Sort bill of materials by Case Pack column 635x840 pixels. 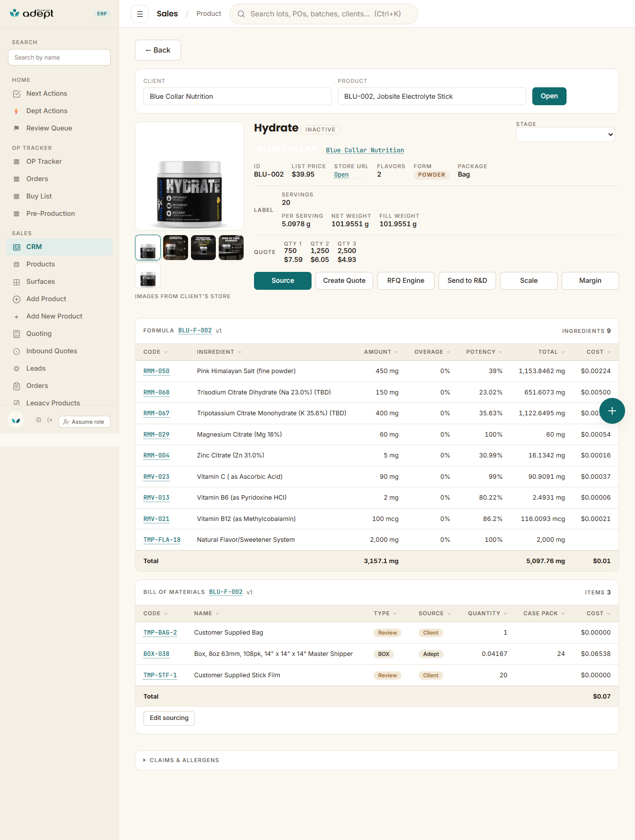[x=544, y=613]
